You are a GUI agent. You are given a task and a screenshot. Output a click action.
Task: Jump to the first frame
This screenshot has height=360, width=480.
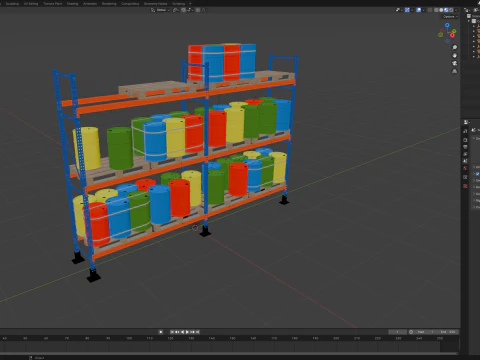click(172, 332)
